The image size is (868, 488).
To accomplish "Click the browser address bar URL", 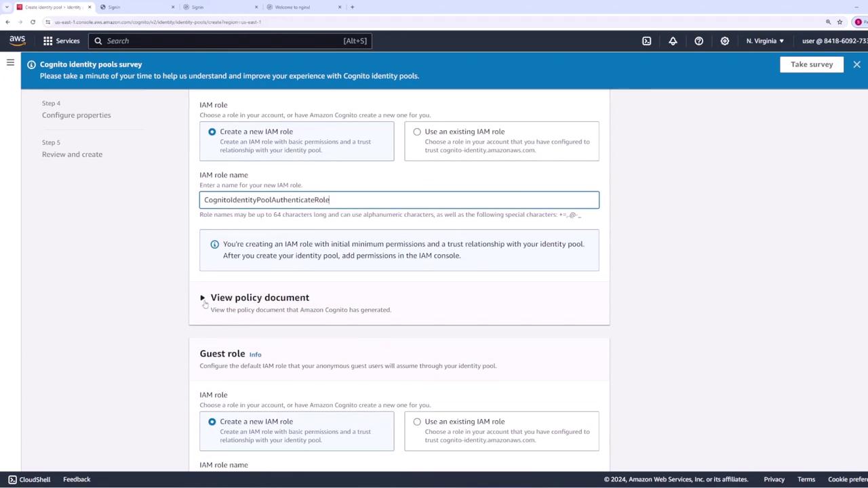I will coord(158,22).
